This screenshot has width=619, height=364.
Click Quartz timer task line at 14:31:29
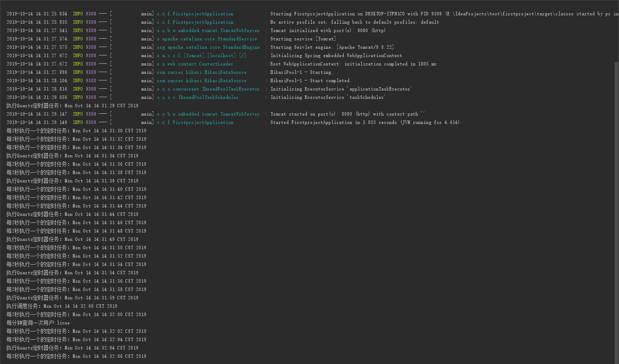[x=73, y=106]
